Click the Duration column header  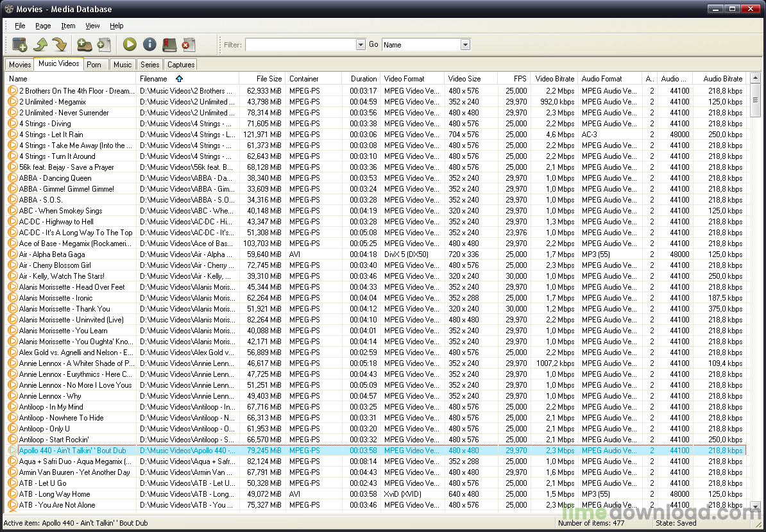[364, 79]
